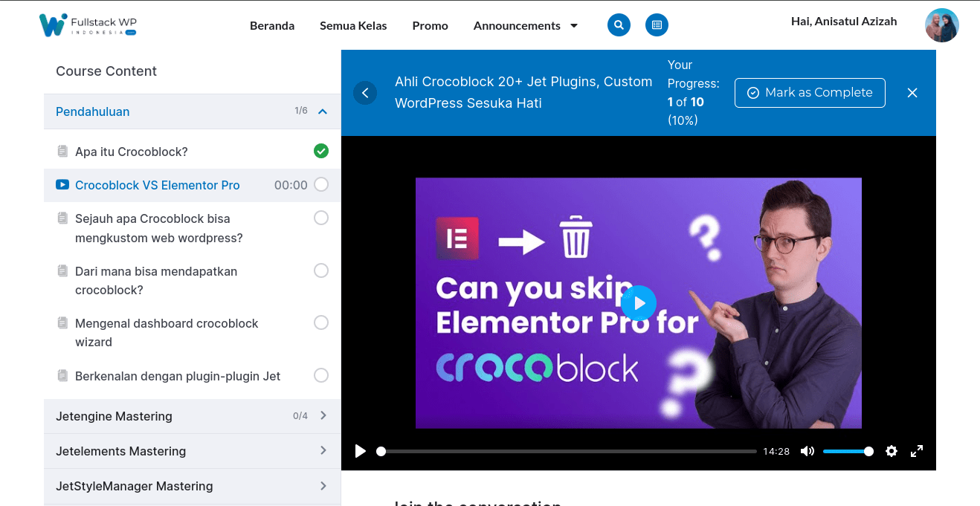Go back with the circled left arrow

[x=365, y=93]
